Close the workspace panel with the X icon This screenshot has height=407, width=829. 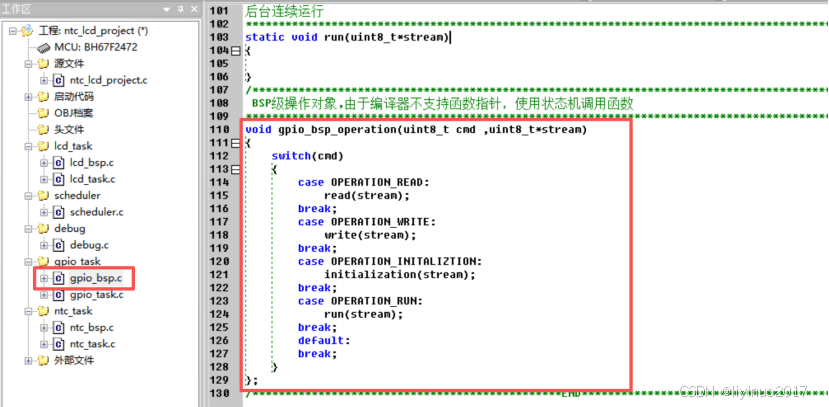tap(193, 9)
